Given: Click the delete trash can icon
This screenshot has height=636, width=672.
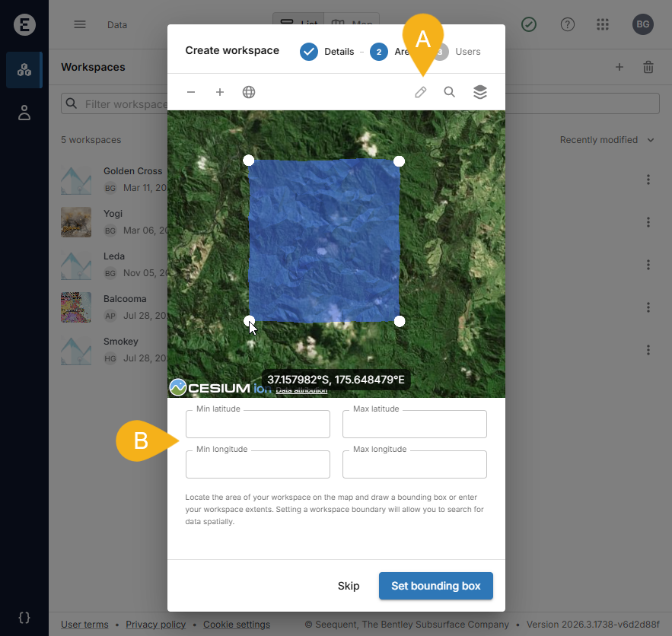Looking at the screenshot, I should click(x=648, y=67).
